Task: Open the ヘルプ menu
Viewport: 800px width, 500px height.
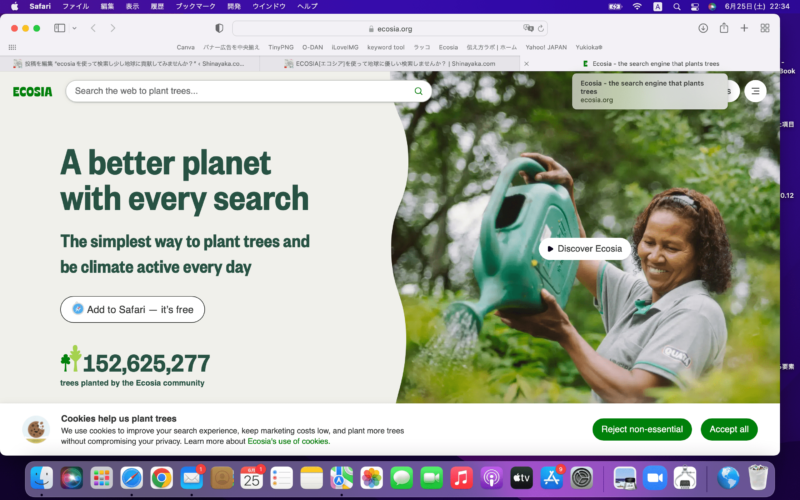Action: click(307, 6)
